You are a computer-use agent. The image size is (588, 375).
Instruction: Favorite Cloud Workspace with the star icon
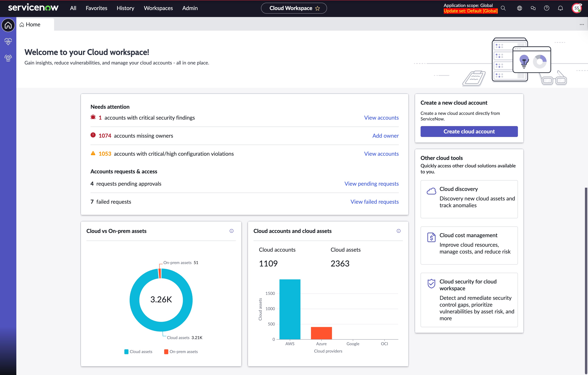(317, 8)
